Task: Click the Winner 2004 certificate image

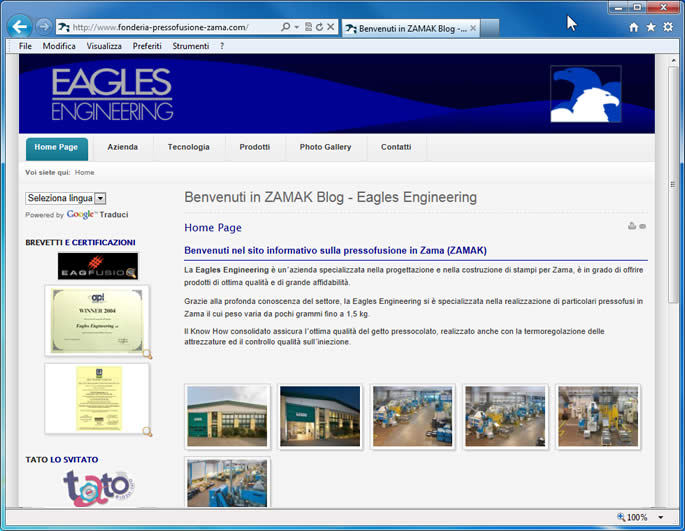Action: coord(97,320)
